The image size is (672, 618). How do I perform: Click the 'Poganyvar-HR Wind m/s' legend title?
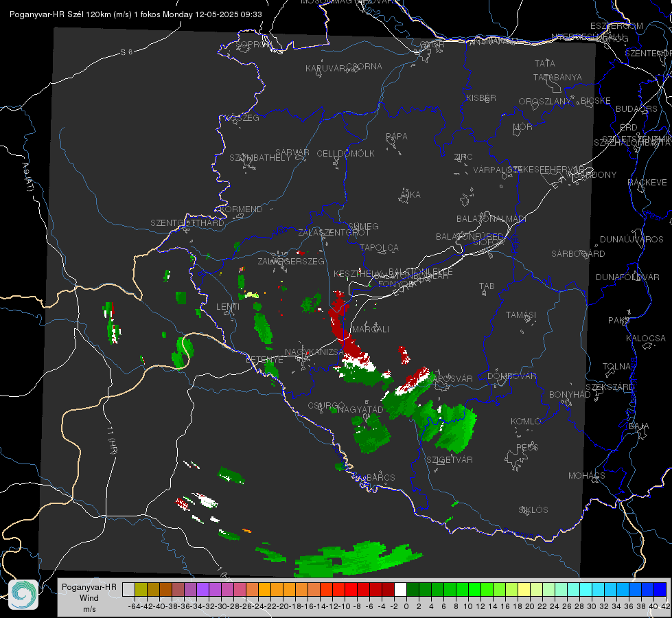click(x=89, y=598)
